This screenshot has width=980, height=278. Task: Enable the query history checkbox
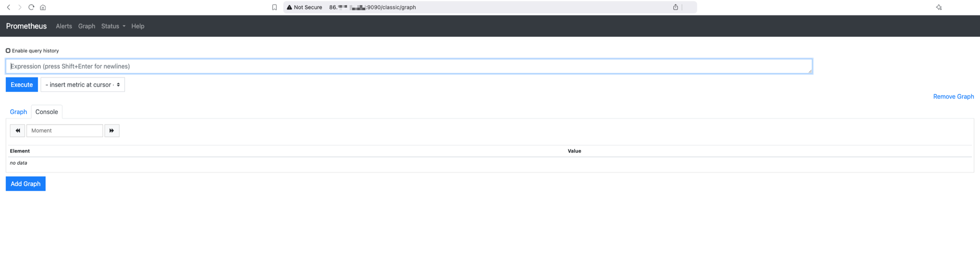click(x=8, y=50)
